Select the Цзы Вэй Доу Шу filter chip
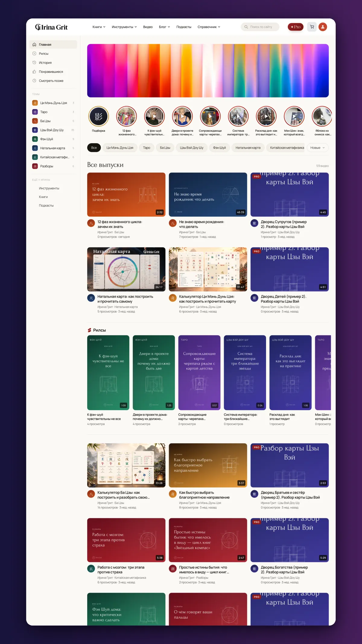The width and height of the screenshot is (362, 644). 192,148
